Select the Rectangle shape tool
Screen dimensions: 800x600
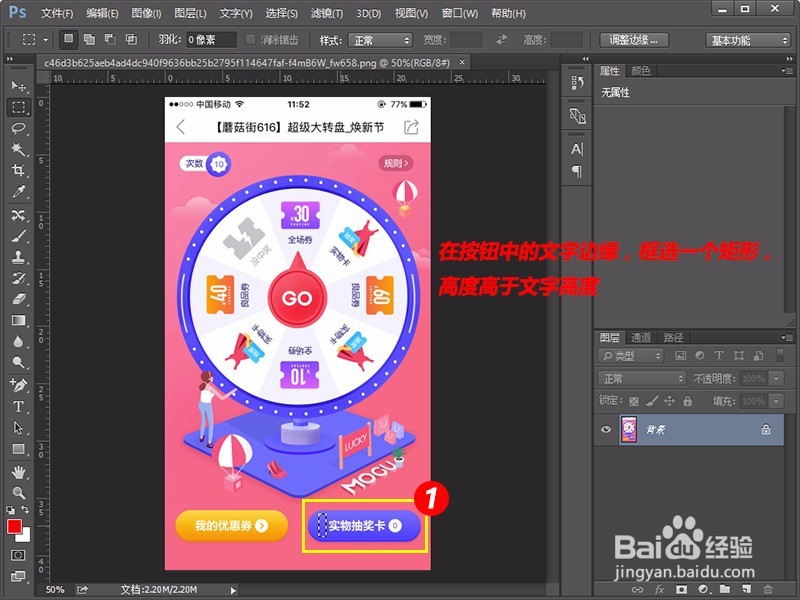coord(18,449)
